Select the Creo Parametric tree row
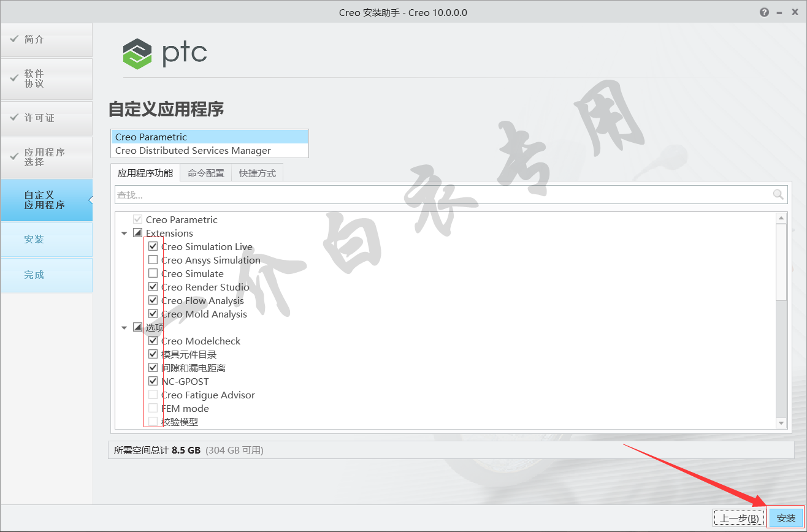Screen dimensions: 807x532 [x=182, y=219]
